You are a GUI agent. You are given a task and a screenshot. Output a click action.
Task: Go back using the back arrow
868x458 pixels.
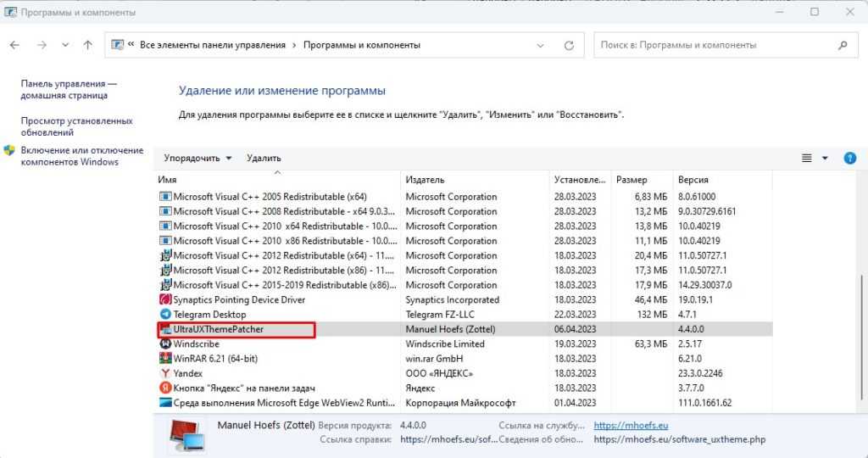(14, 45)
